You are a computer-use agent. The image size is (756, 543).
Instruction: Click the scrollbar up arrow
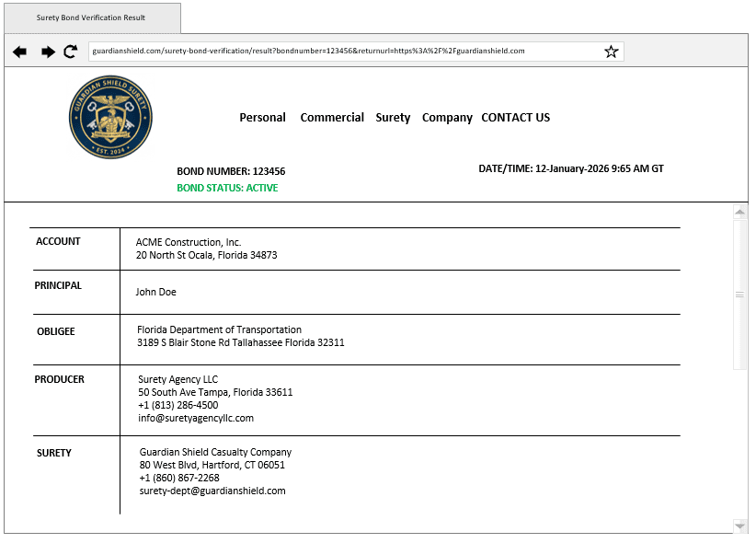point(739,213)
